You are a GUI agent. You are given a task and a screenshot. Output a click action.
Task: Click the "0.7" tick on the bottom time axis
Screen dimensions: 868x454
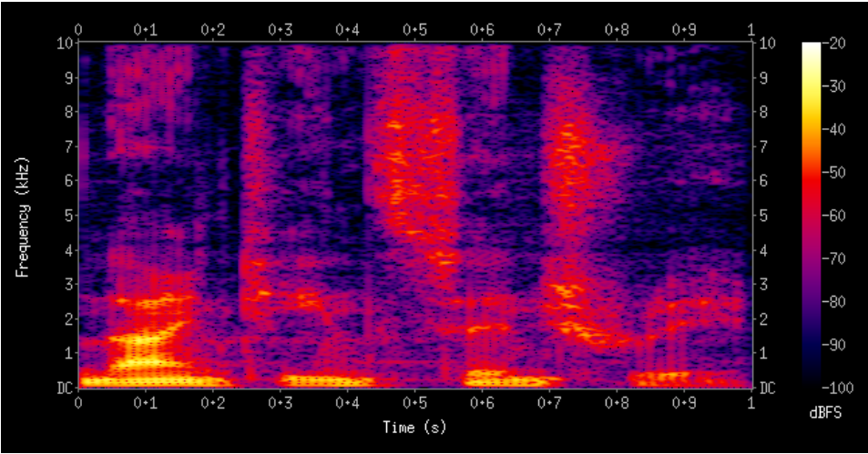[x=549, y=404]
